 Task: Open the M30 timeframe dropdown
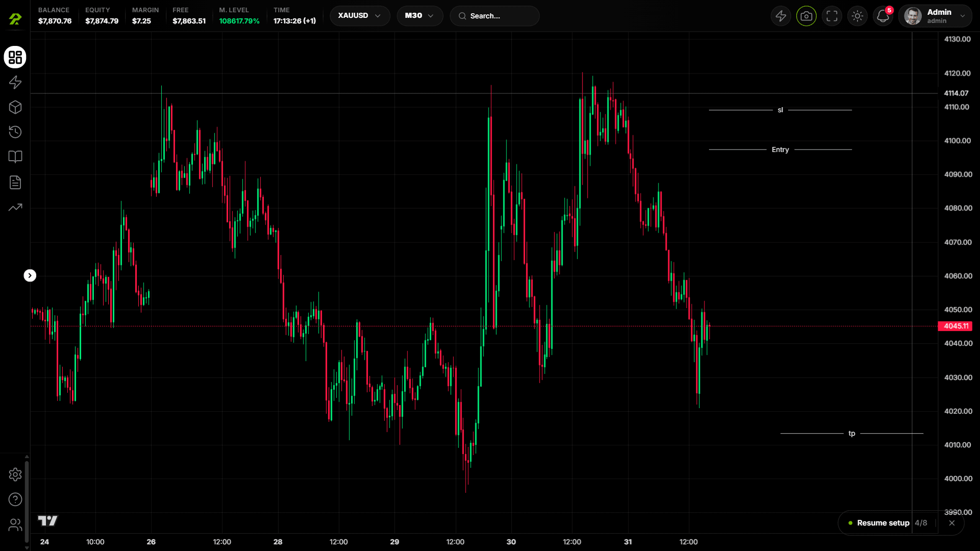[x=420, y=16]
